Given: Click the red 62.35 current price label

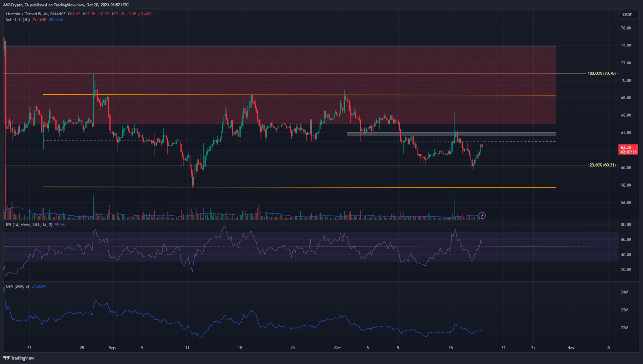Looking at the screenshot, I should (x=628, y=149).
